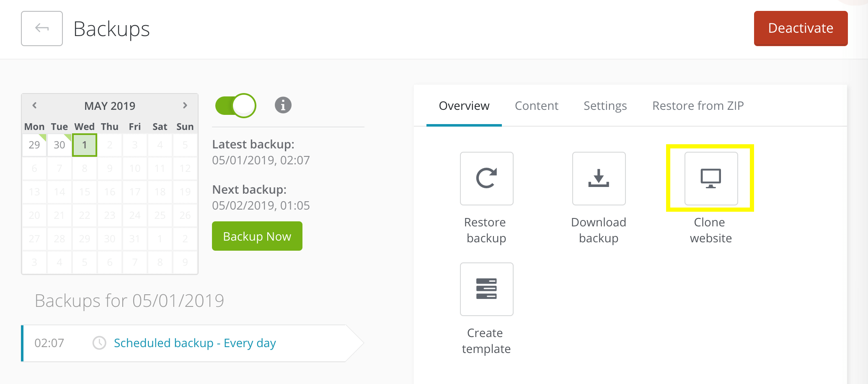Turn off the automatic backup toggle
Viewport: 868px width, 384px height.
pos(235,105)
